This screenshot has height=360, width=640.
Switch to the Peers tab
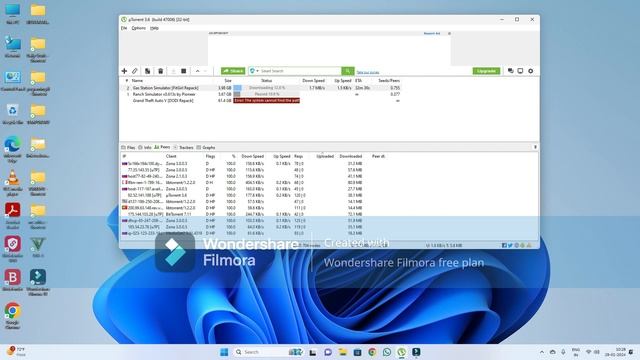[x=162, y=147]
